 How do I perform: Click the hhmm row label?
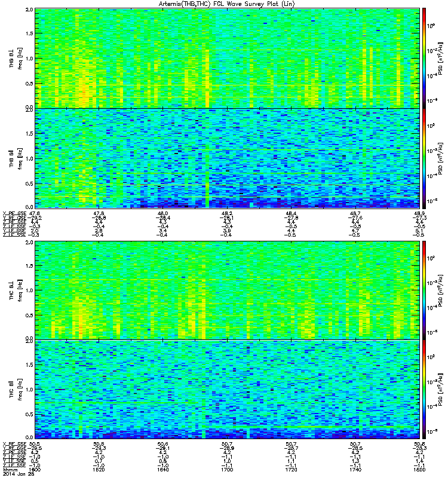point(10,470)
